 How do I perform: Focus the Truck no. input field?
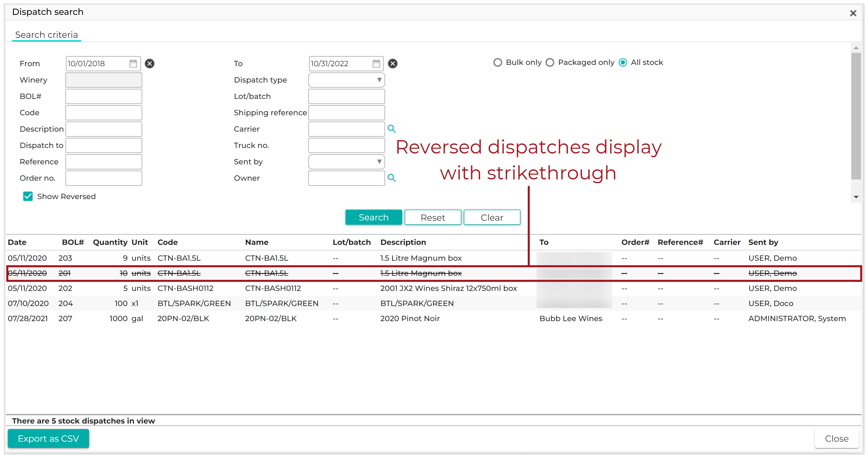(x=346, y=145)
